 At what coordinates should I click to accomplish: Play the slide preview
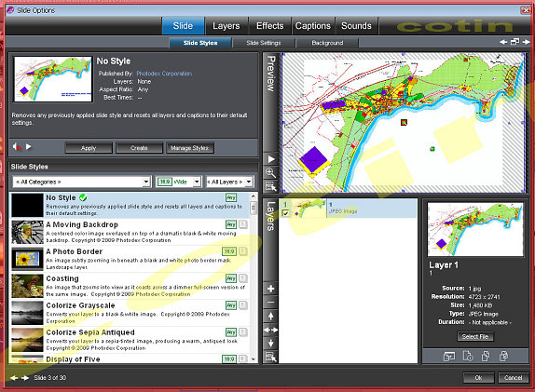(x=271, y=159)
